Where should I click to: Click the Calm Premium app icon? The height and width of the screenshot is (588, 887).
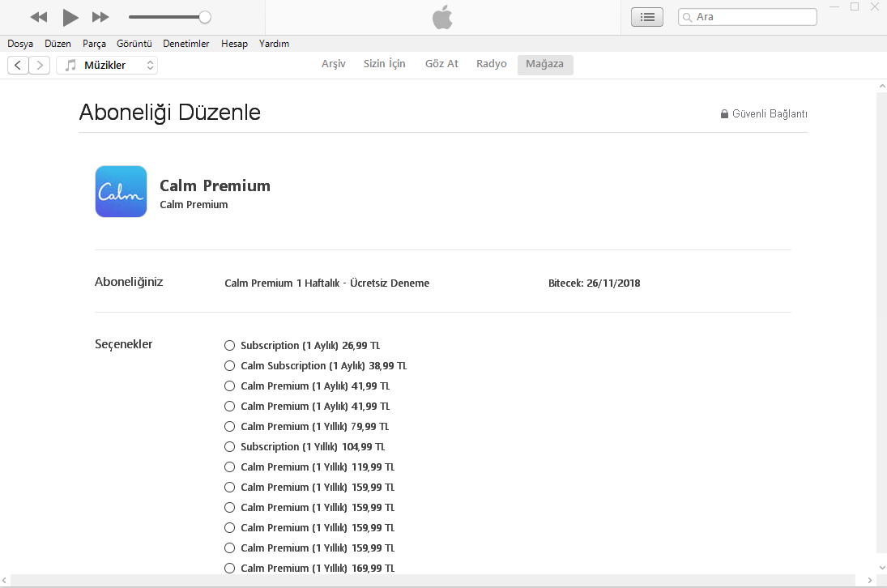pyautogui.click(x=121, y=192)
